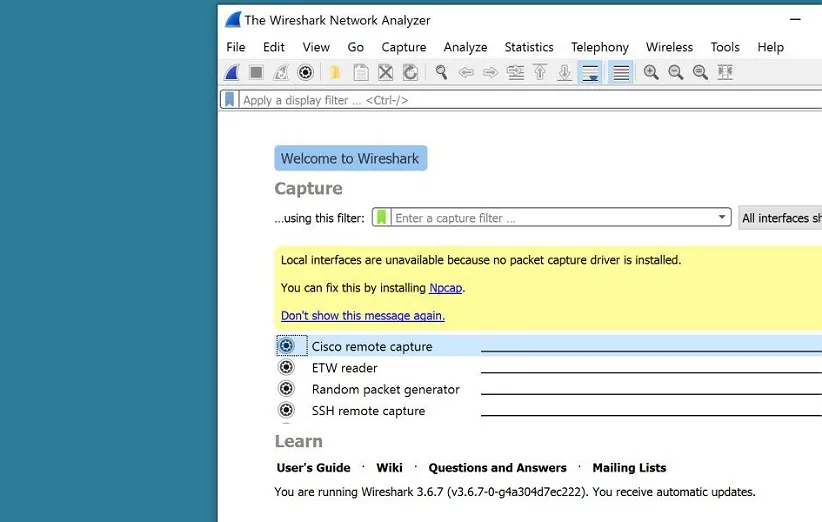The height and width of the screenshot is (522, 822).
Task: Click the Npcap install link
Action: [446, 288]
